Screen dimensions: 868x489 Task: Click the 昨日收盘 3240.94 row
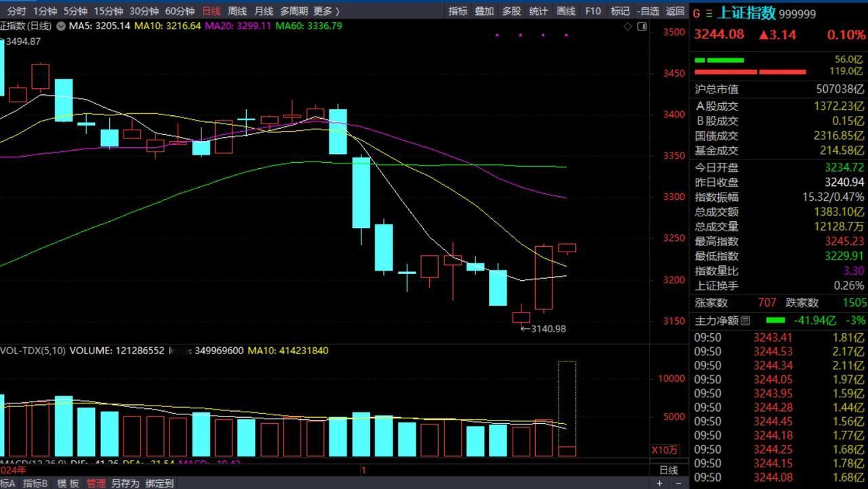point(779,182)
